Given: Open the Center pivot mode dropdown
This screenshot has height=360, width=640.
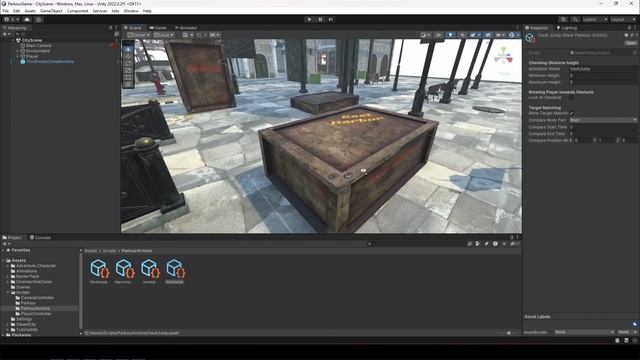Looking at the screenshot, I should pyautogui.click(x=138, y=35).
